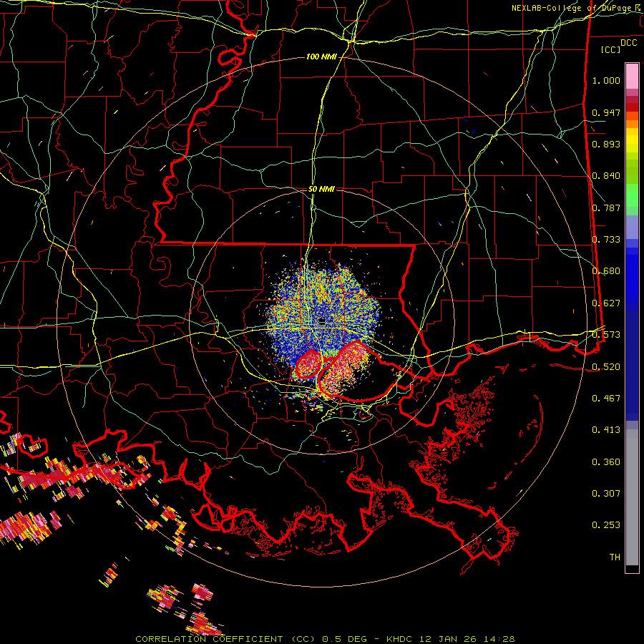The width and height of the screenshot is (644, 644).
Task: Select the 1.000 value on the color scale
Action: (606, 80)
